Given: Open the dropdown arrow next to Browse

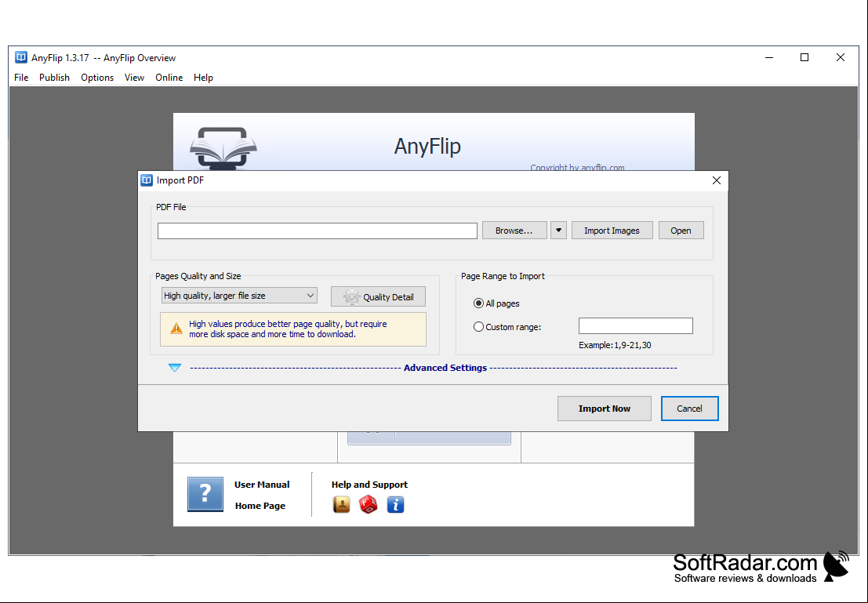Looking at the screenshot, I should [558, 231].
